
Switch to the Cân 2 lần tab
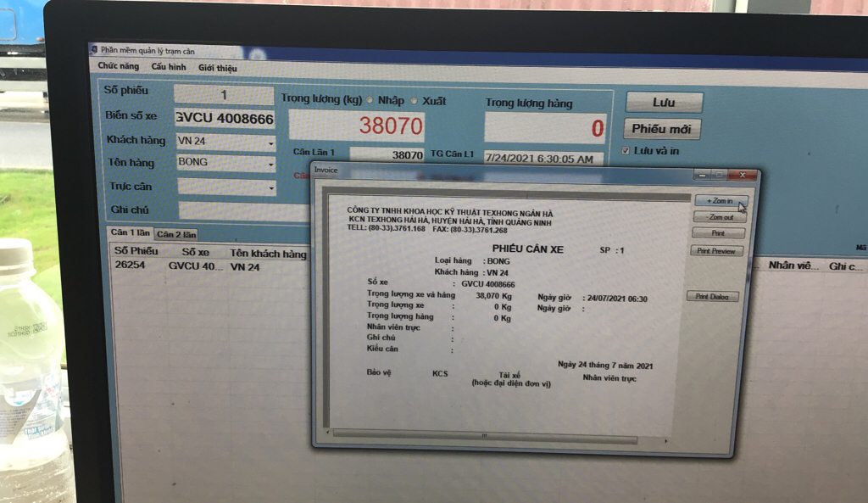[x=176, y=234]
